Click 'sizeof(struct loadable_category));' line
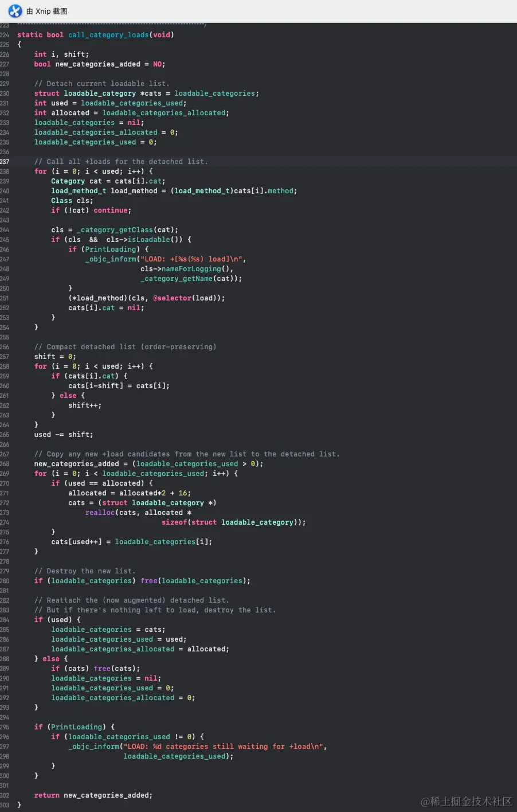517x812 pixels. (233, 522)
